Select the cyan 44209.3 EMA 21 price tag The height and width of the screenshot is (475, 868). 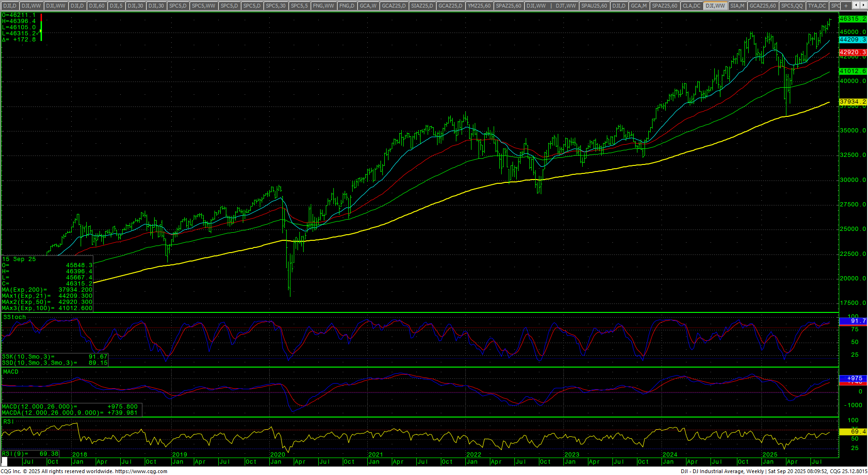tap(852, 40)
